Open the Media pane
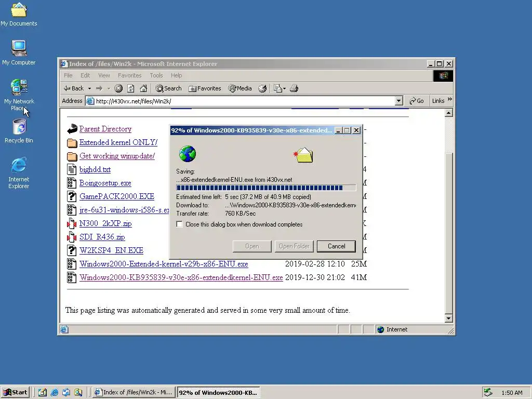 point(240,88)
